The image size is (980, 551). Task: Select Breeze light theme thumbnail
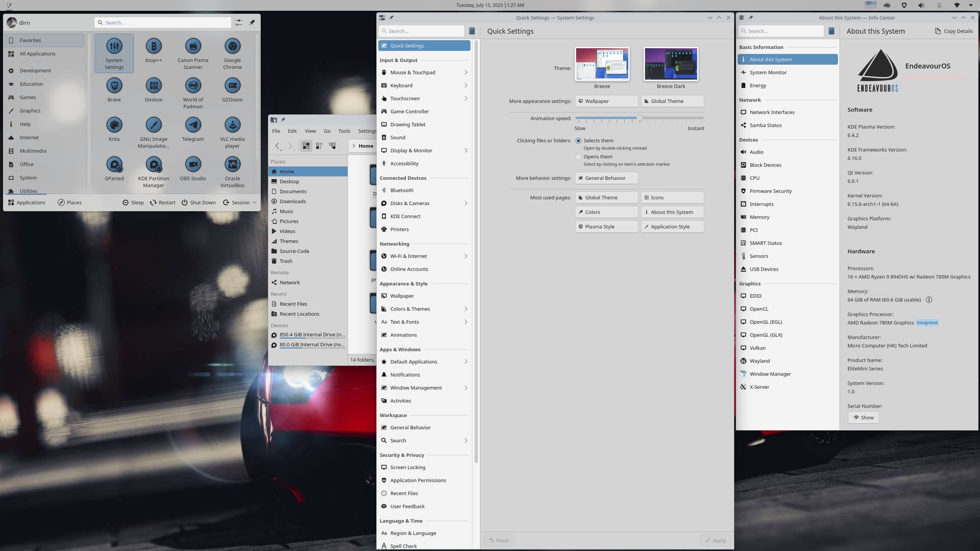point(602,64)
